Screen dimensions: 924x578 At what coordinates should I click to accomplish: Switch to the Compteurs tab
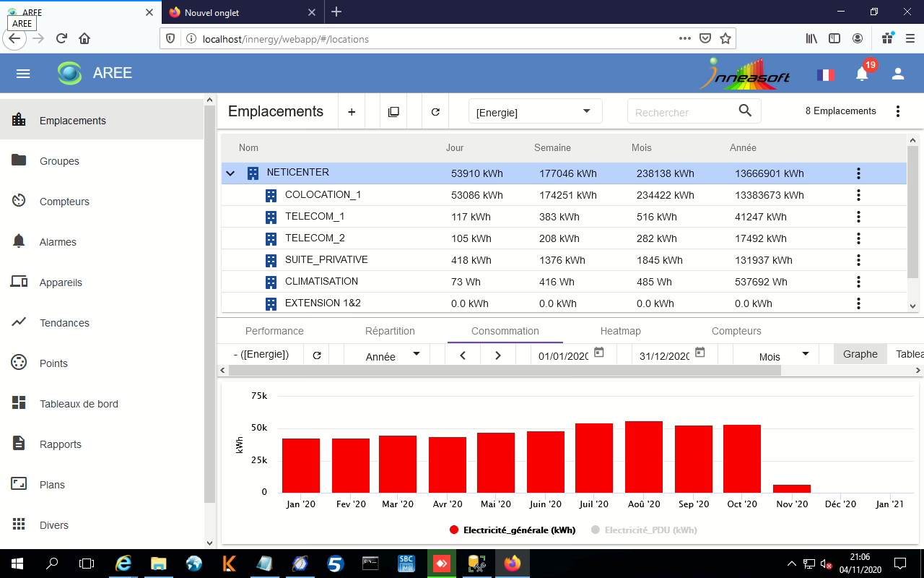pyautogui.click(x=736, y=331)
